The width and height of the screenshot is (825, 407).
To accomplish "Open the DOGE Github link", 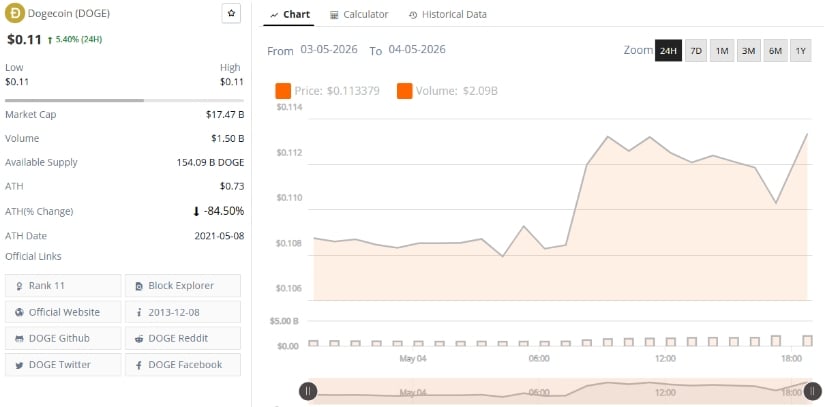I will pos(63,338).
